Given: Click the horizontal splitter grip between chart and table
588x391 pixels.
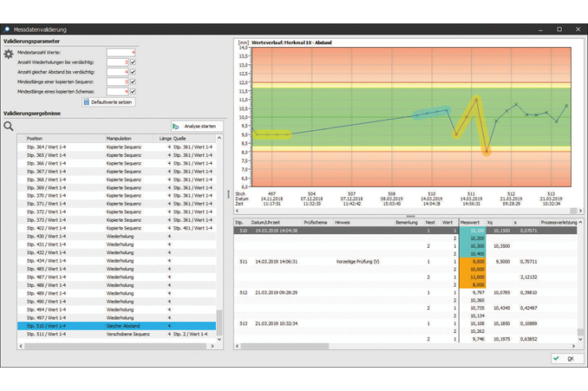Looking at the screenshot, I should tap(409, 216).
